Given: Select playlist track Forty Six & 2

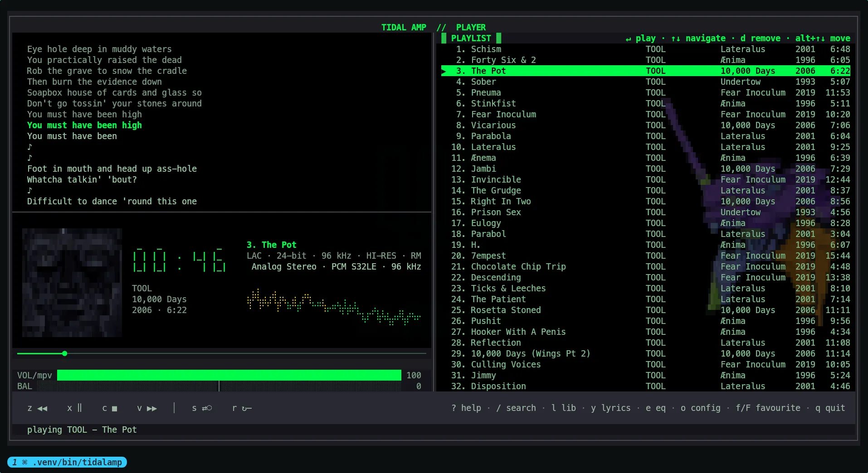Looking at the screenshot, I should (x=646, y=60).
